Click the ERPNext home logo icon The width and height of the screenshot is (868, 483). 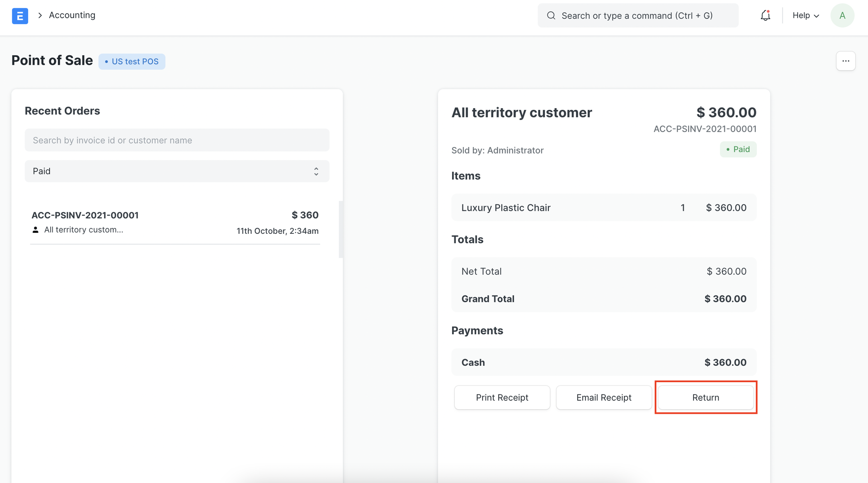click(x=20, y=16)
